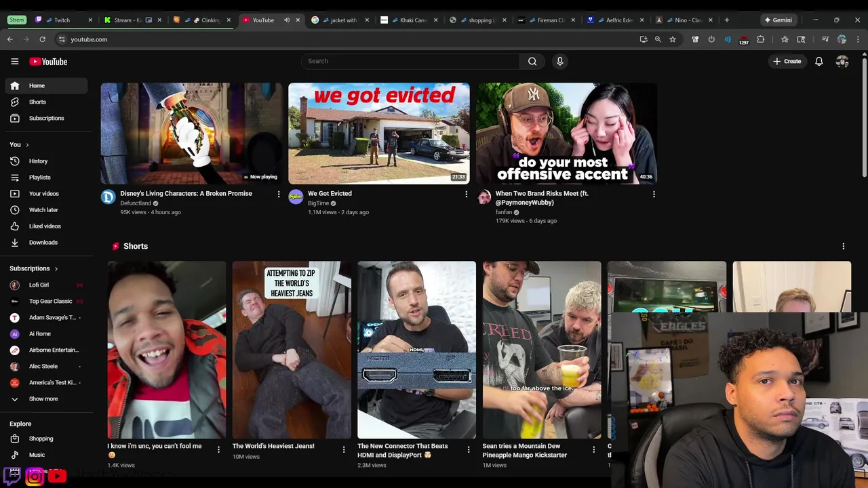Focus the YouTube search field

[410, 61]
